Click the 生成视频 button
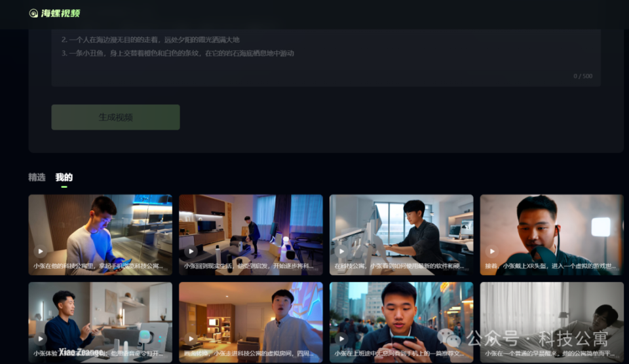629x364 pixels. pos(115,117)
